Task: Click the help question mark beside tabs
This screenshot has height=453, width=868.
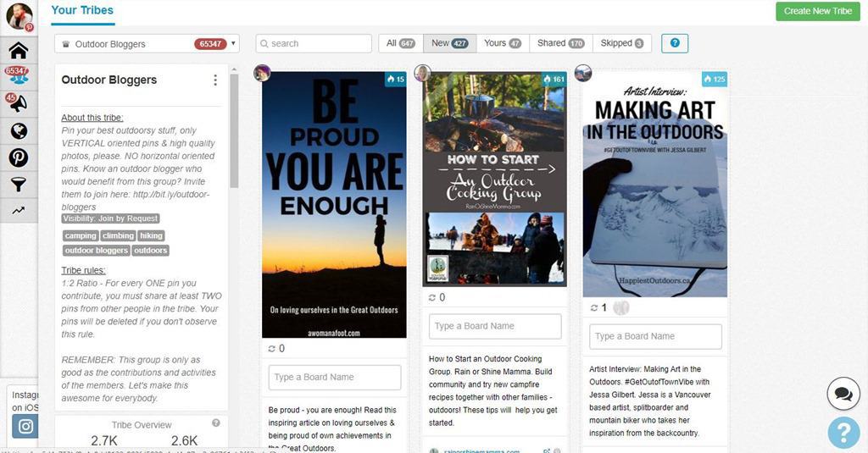Action: coord(675,43)
